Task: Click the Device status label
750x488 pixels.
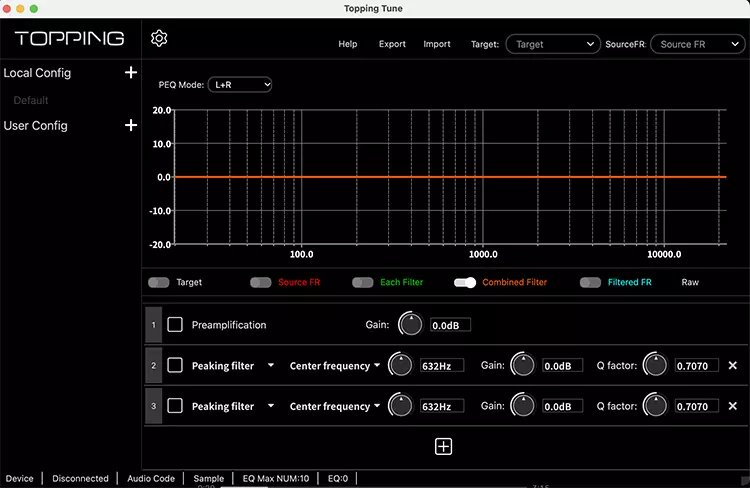Action: tap(20, 478)
